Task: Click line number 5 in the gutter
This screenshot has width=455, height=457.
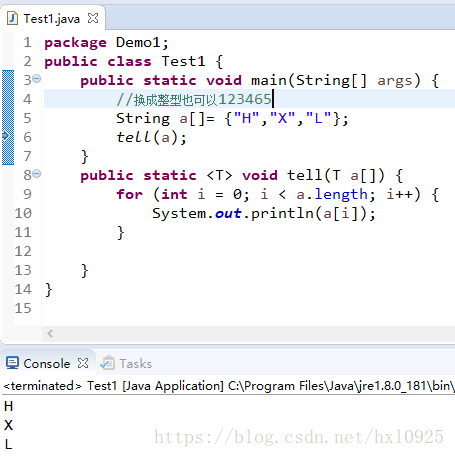Action: [x=27, y=118]
